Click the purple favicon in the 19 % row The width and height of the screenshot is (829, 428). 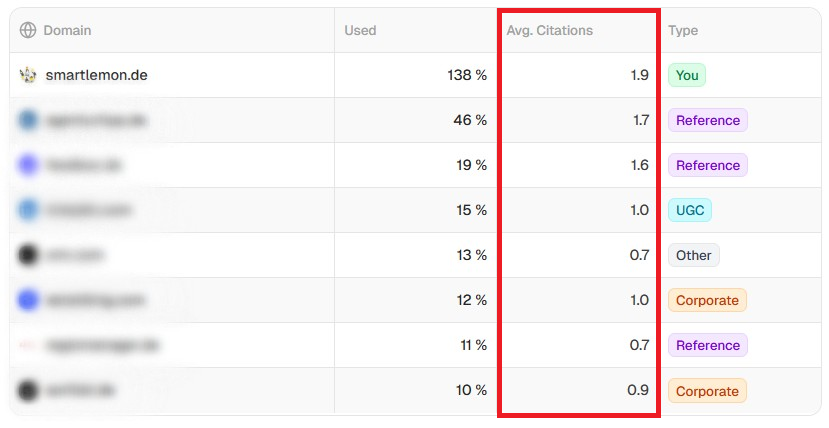click(x=28, y=165)
